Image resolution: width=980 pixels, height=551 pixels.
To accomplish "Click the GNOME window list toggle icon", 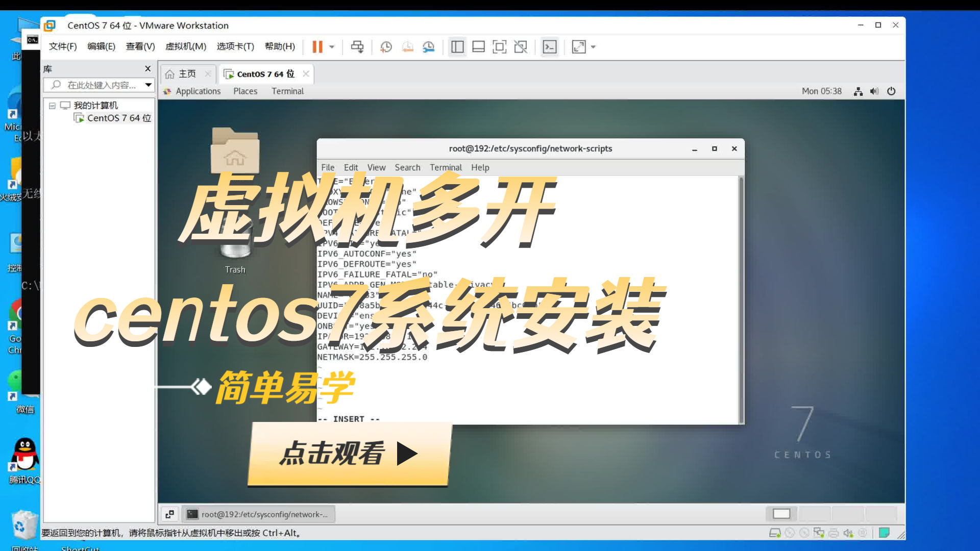I will pos(169,514).
